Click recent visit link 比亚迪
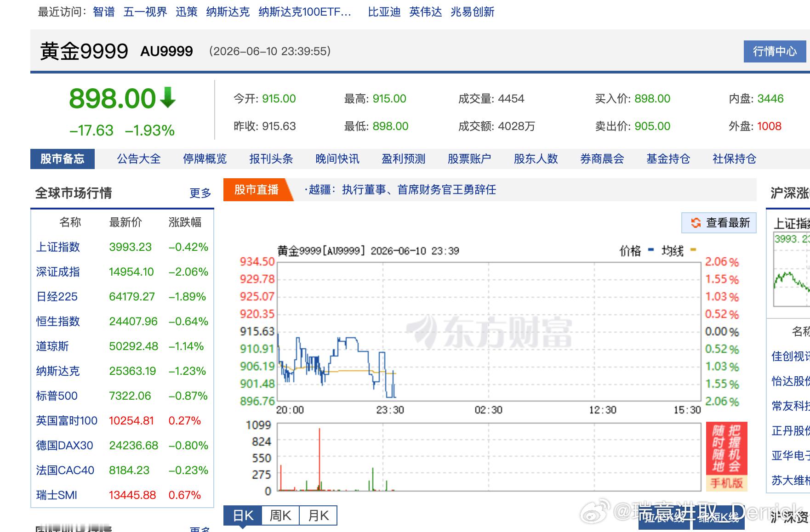This screenshot has height=532, width=810. click(384, 12)
